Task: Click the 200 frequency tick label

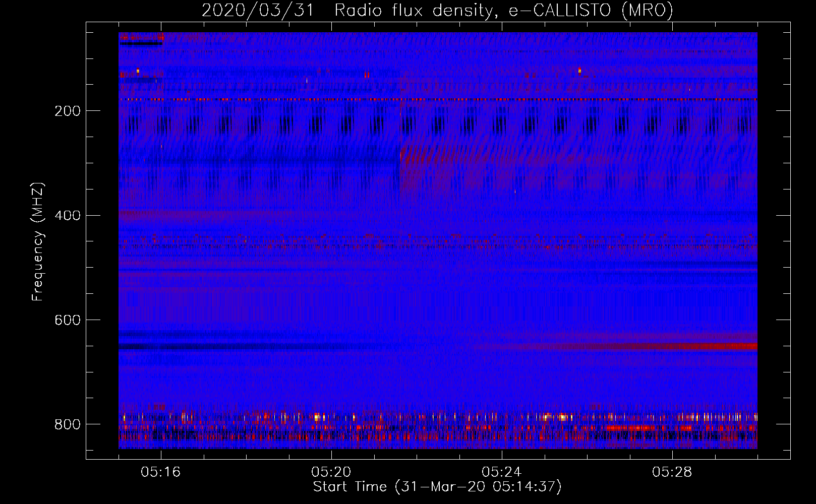Action: 68,111
